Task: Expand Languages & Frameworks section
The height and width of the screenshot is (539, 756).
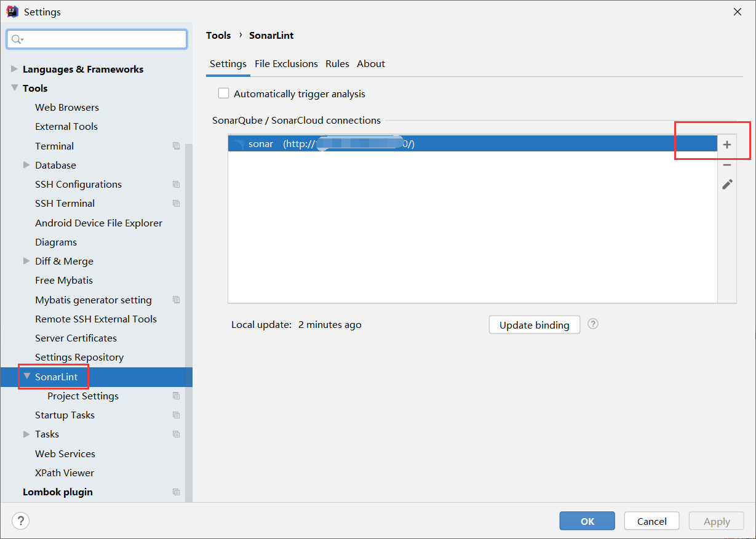Action: tap(14, 69)
